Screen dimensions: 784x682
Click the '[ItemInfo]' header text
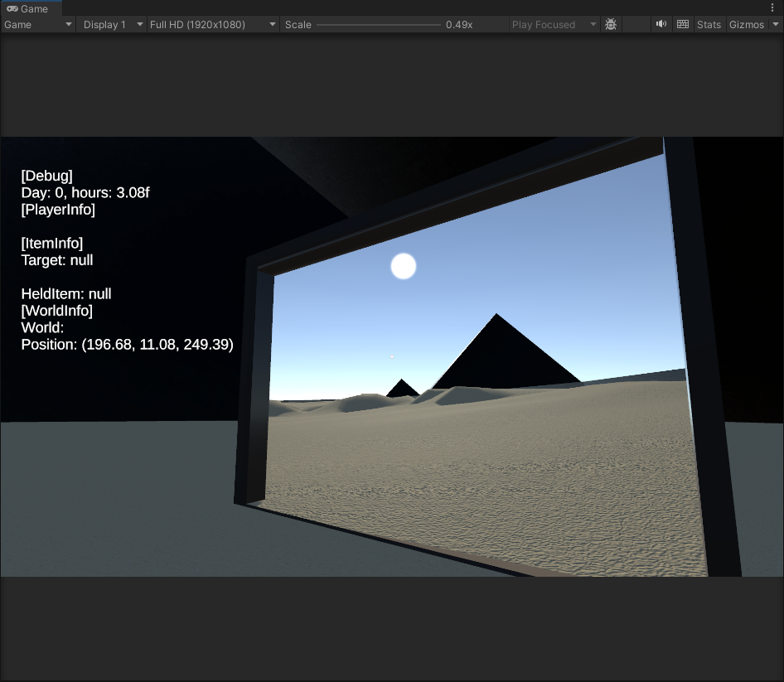click(52, 243)
